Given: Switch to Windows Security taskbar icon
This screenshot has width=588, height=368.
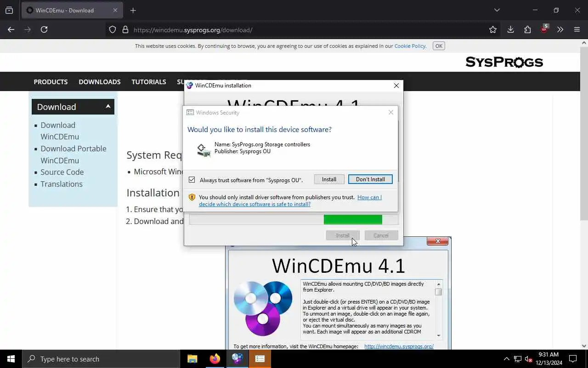Looking at the screenshot, I should click(x=260, y=359).
